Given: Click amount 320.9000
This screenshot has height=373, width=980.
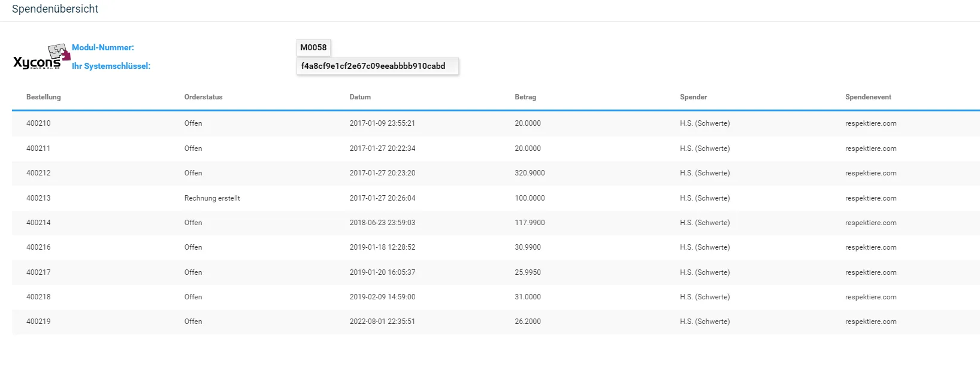Looking at the screenshot, I should pos(530,173).
